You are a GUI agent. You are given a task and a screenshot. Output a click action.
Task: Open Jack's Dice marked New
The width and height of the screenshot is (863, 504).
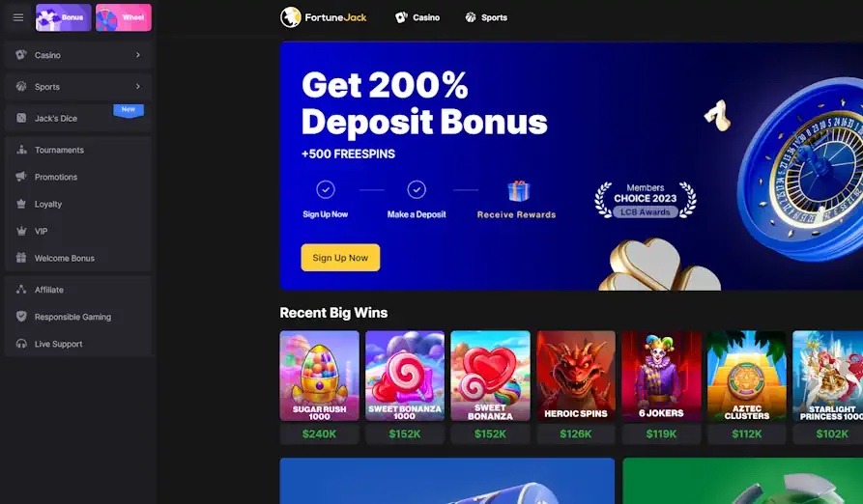click(x=77, y=118)
